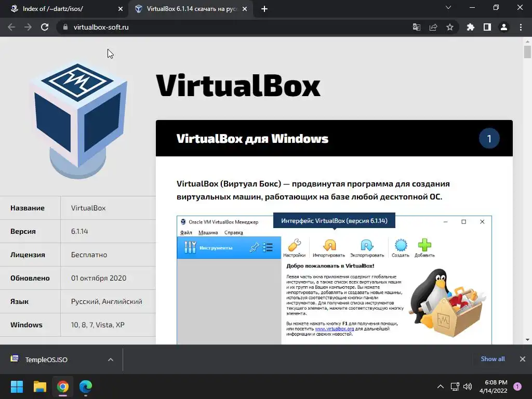532x399 pixels.
Task: Show hidden system tray icons
Action: pyautogui.click(x=441, y=387)
